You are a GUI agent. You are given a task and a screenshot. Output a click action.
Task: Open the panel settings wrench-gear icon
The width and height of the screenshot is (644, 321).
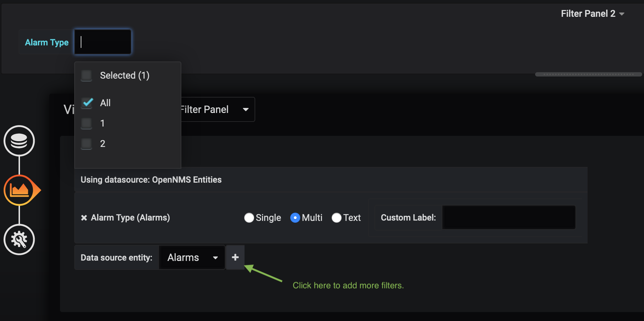coord(19,239)
